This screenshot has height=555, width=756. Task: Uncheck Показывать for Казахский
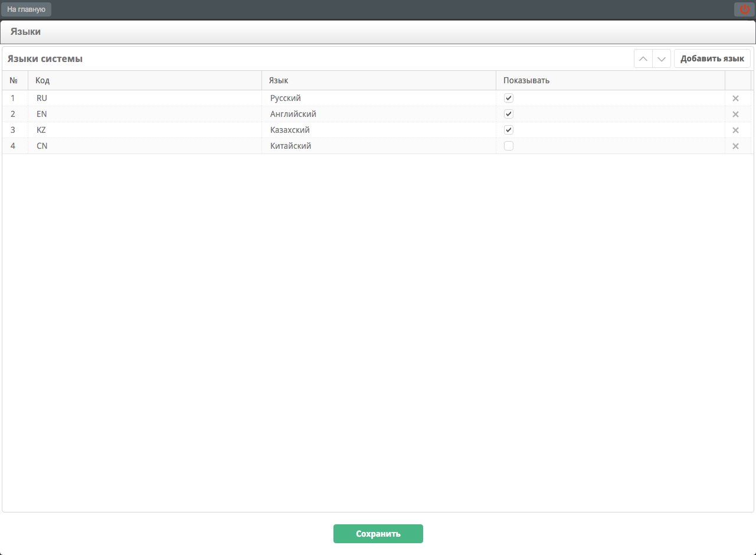tap(509, 130)
